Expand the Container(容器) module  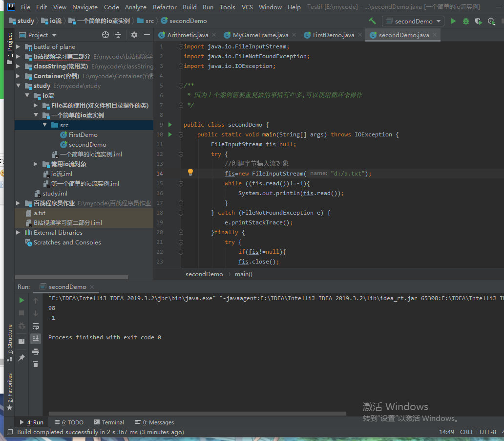click(19, 76)
